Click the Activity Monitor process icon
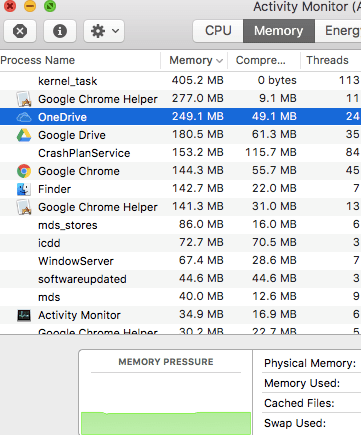This screenshot has width=361, height=435. coord(24,315)
